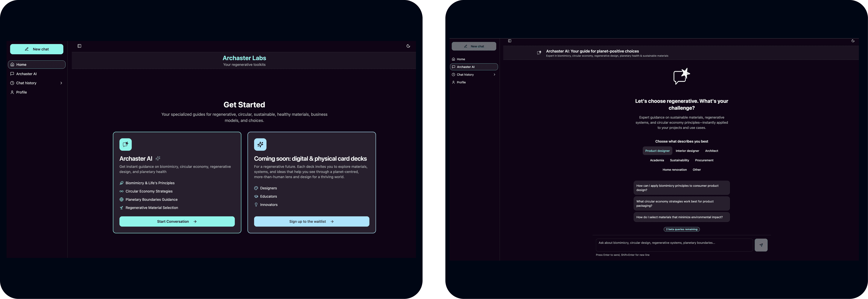Click the chat-sparkle icon in the chat screen header
This screenshot has height=299, width=868.
[x=539, y=53]
